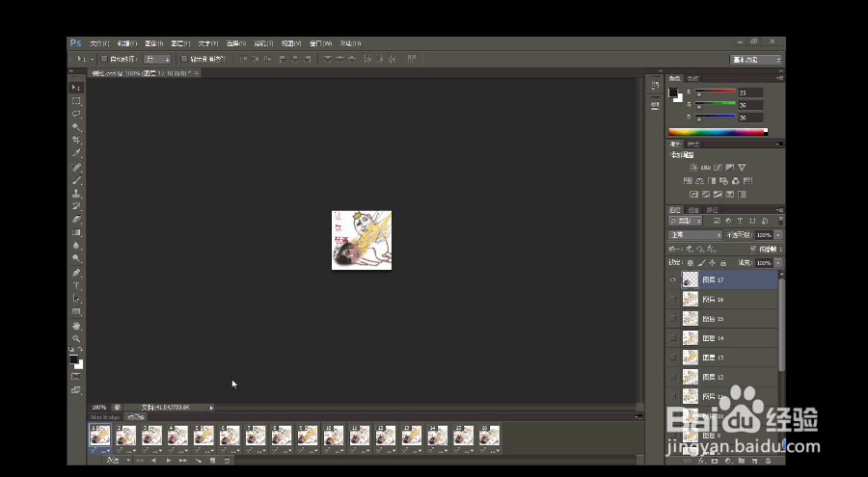868x477 pixels.
Task: Uncheck the Propagate Frame 1 checkbox
Action: click(753, 249)
